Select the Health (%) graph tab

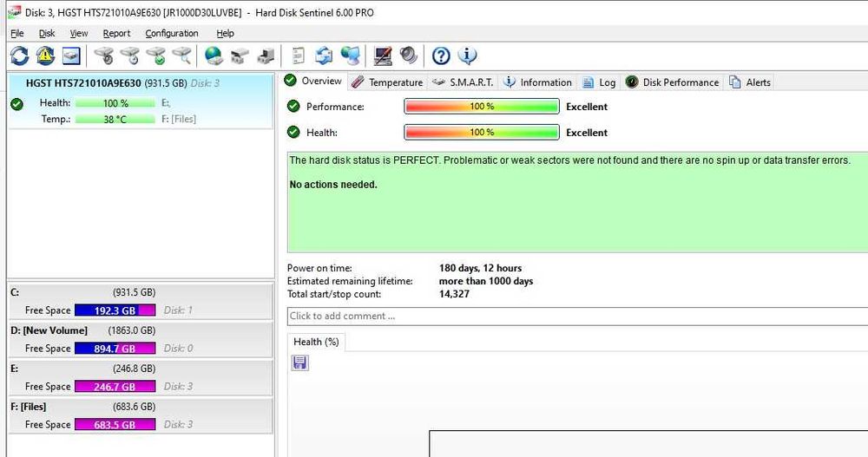(316, 342)
